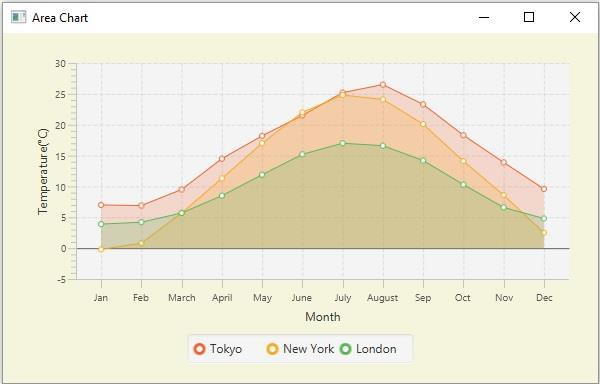Click Tokyo's March data point
This screenshot has width=600, height=384.
[182, 189]
